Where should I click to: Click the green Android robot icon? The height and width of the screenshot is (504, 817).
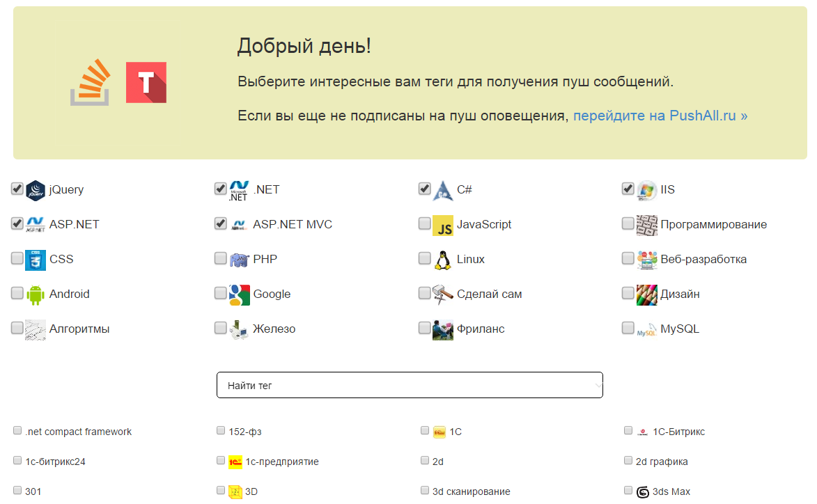tap(36, 294)
